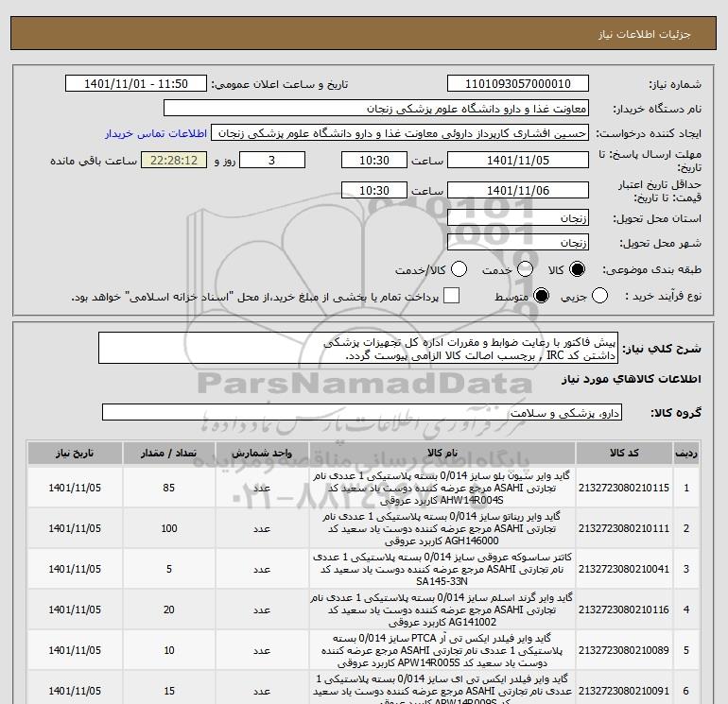This screenshot has width=728, height=704.
Task: Click the buyer organization name field
Action: tap(376, 109)
